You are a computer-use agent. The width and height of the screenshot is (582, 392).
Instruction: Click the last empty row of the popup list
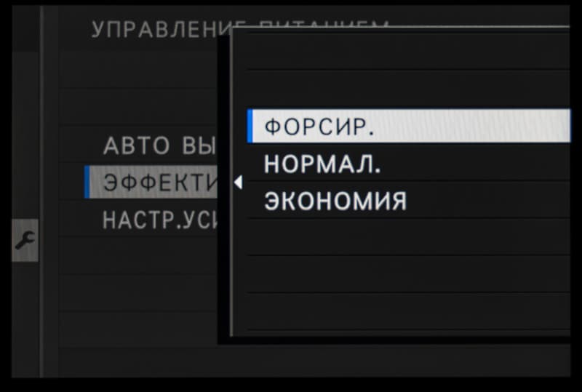pyautogui.click(x=409, y=311)
